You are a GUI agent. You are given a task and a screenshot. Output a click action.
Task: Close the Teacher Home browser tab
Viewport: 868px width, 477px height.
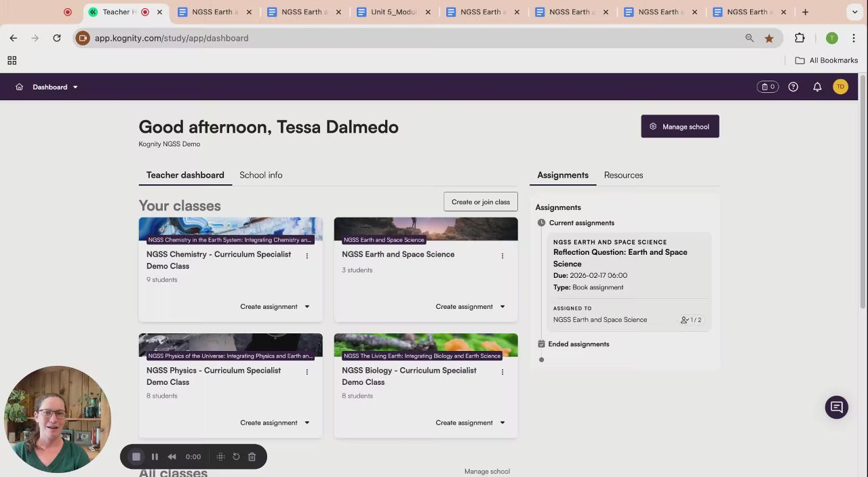click(159, 12)
